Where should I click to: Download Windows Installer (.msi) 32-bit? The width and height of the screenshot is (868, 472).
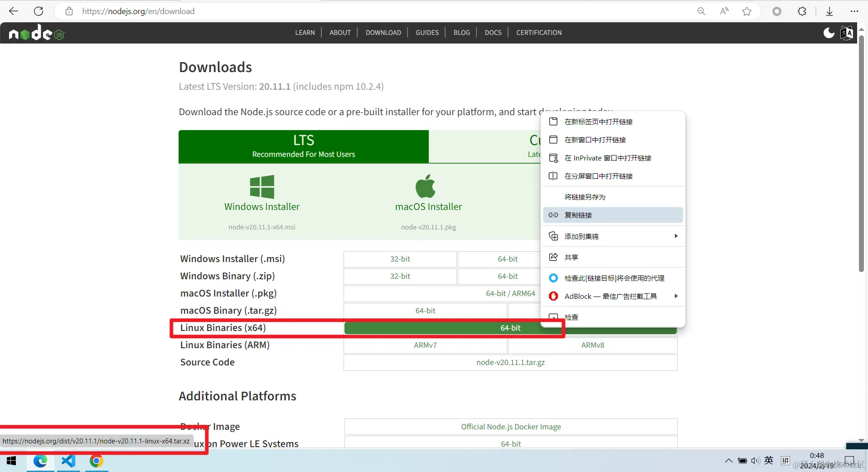(400, 259)
